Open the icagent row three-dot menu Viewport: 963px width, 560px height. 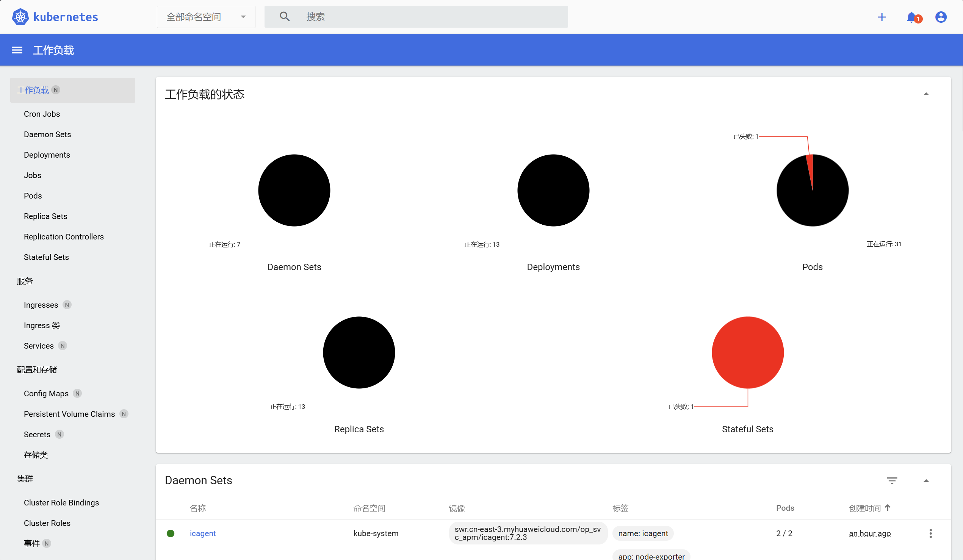930,533
